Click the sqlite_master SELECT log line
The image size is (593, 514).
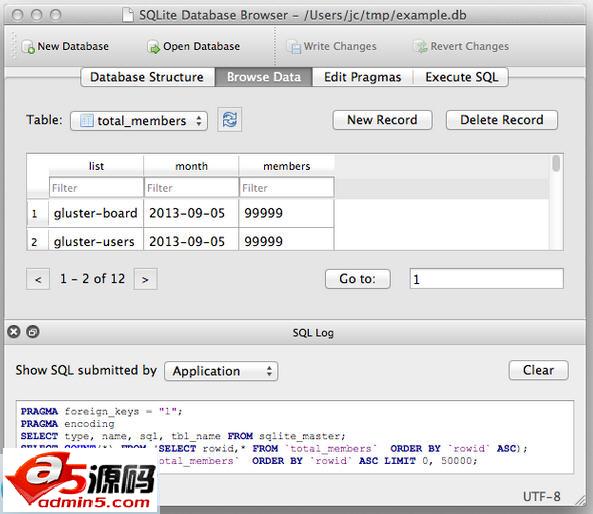(x=183, y=436)
